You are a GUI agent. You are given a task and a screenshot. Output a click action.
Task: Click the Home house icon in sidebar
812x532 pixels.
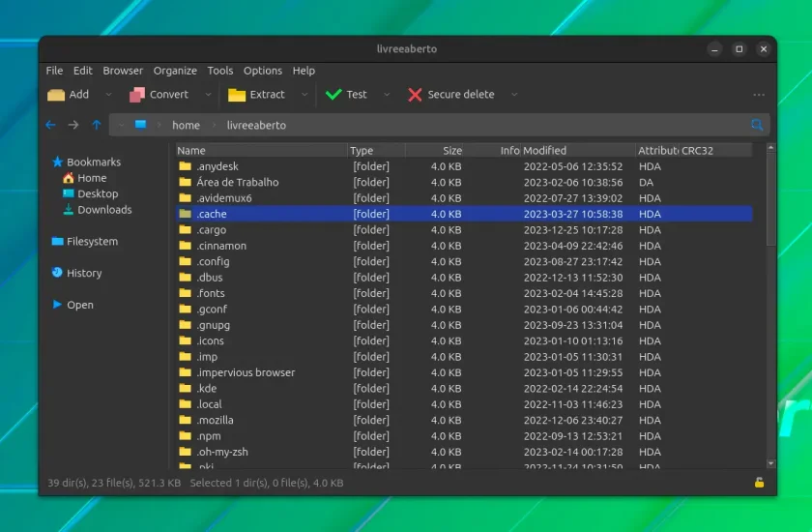click(69, 178)
